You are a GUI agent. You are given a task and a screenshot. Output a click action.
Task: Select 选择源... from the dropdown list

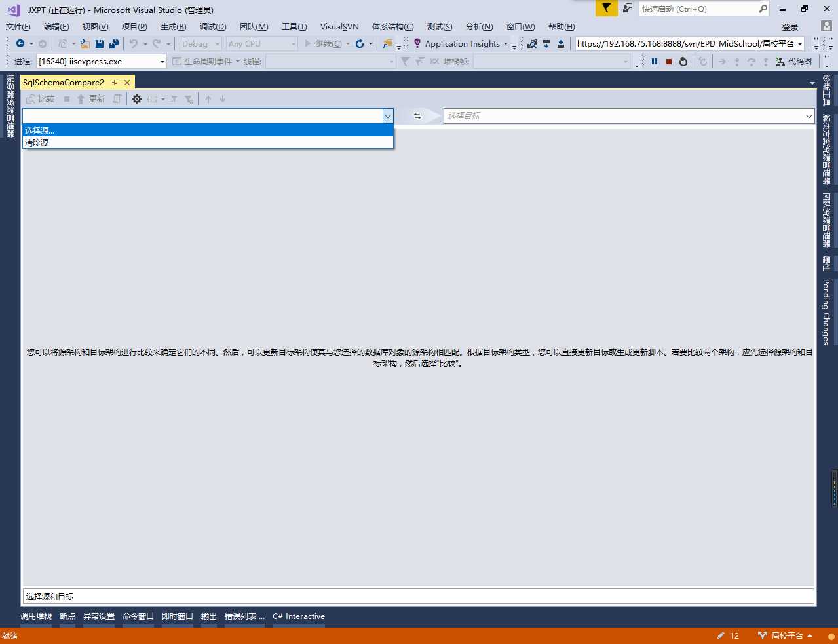[208, 130]
